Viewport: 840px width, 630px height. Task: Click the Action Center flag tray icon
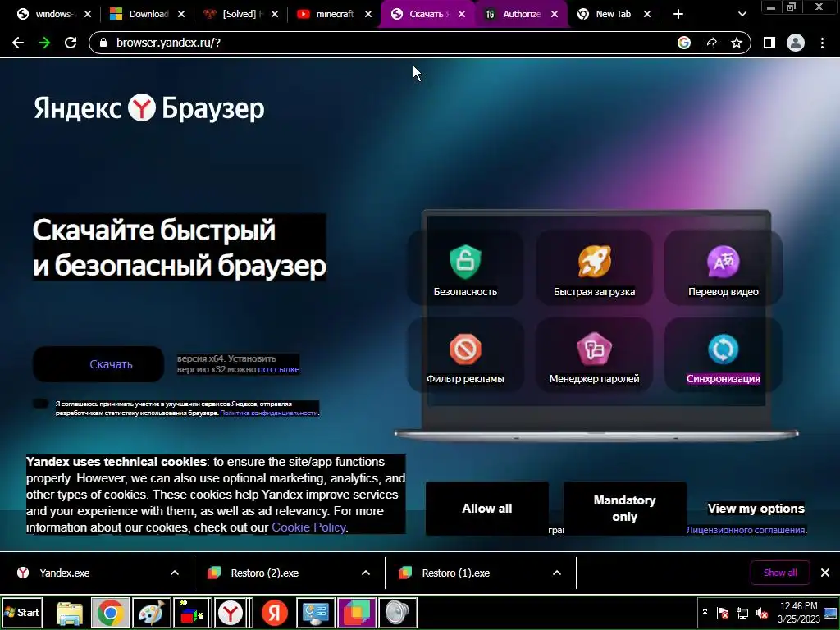point(723,612)
